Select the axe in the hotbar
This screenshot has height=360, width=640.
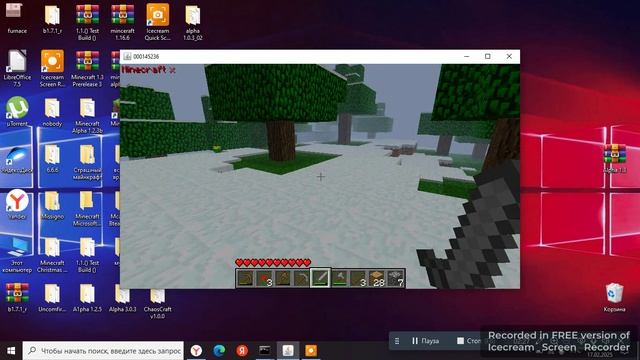(339, 278)
